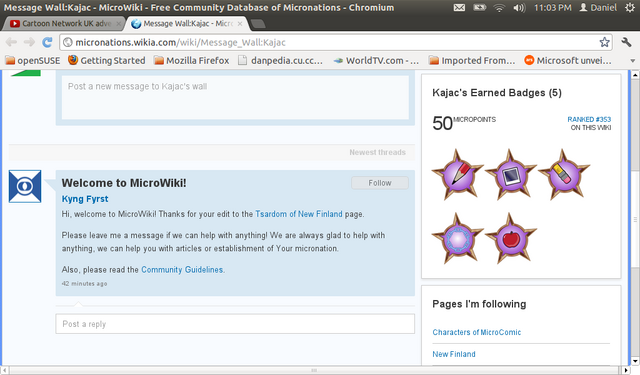Go back with the browser back arrow
640x375 pixels.
tap(11, 42)
